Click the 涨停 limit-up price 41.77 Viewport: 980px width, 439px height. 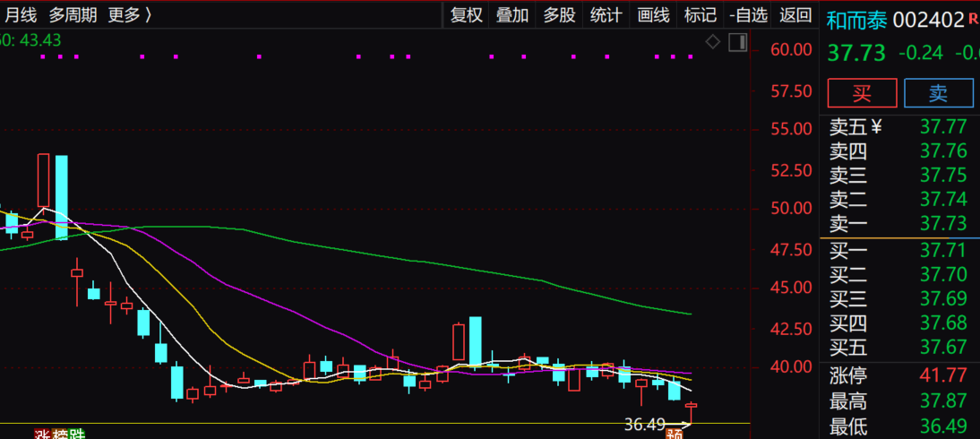coord(943,377)
